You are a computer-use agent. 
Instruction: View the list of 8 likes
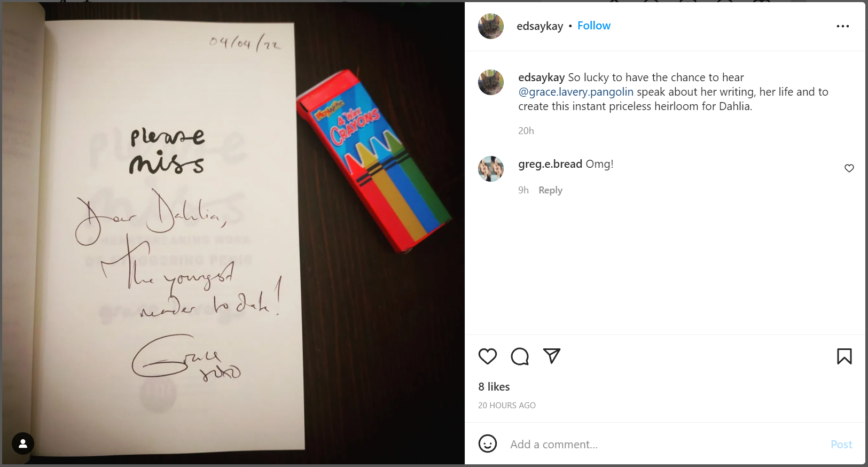[x=494, y=387]
